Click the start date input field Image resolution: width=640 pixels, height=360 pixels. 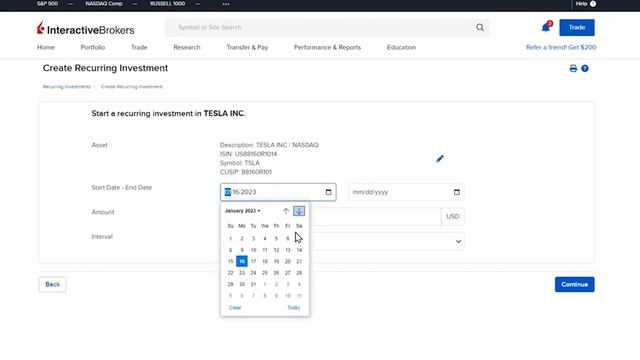278,192
